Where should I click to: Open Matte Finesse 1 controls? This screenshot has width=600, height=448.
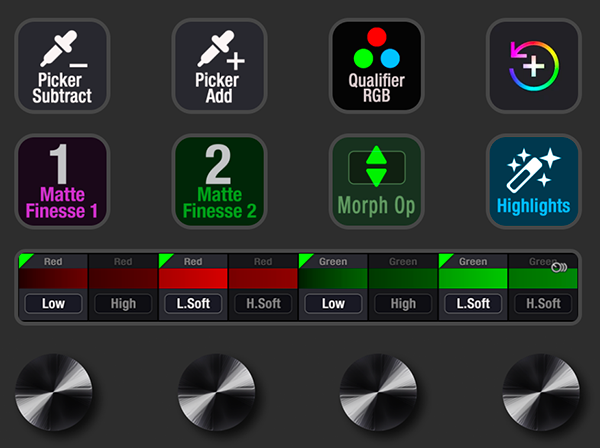click(62, 181)
